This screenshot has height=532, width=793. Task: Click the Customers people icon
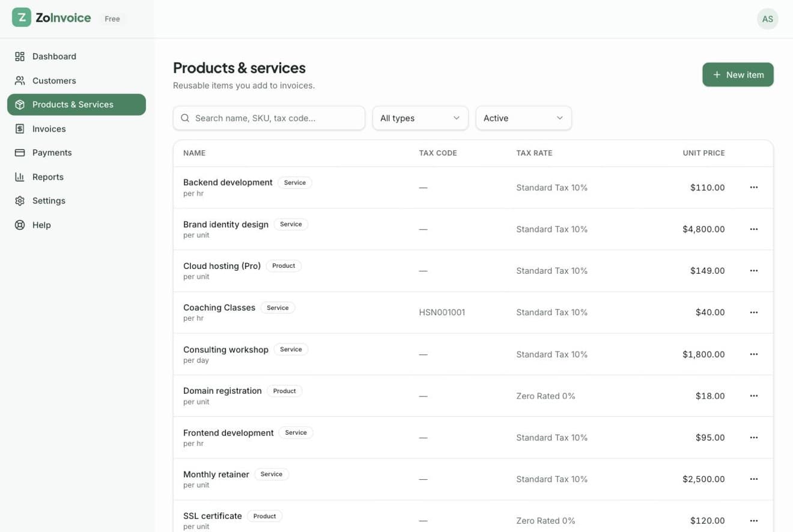[20, 80]
